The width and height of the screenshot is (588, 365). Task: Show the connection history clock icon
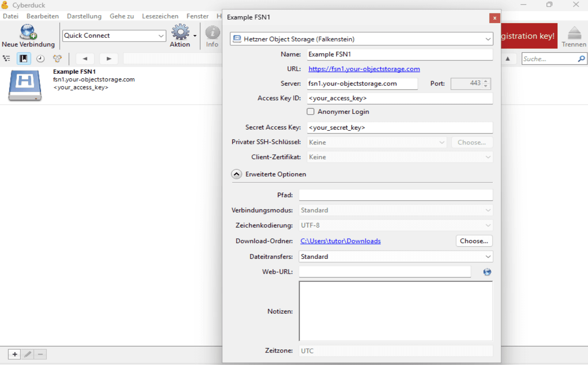point(40,59)
